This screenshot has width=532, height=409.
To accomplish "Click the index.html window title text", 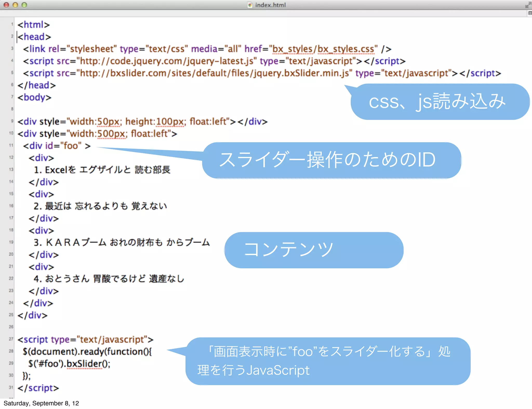I will (x=270, y=5).
